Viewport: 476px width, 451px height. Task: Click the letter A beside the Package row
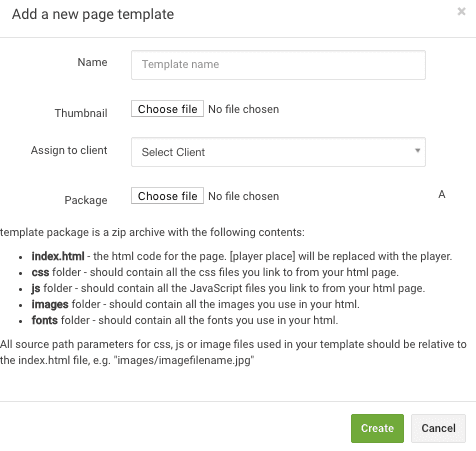(x=442, y=194)
